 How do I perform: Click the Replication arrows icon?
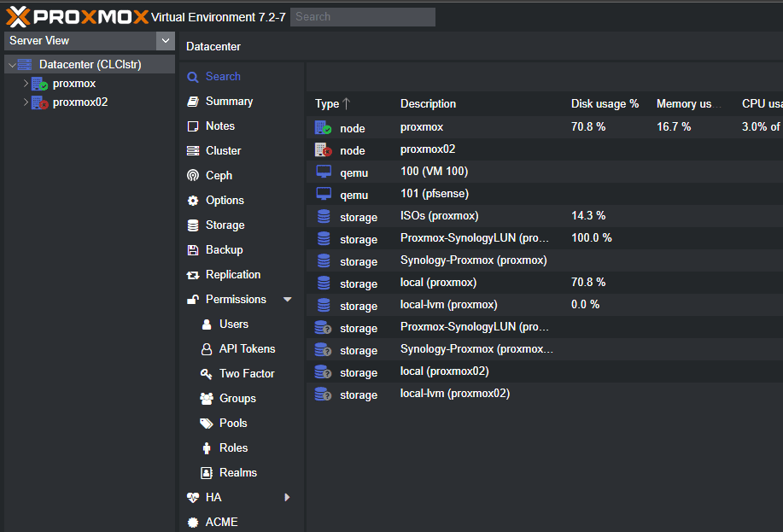click(x=193, y=275)
